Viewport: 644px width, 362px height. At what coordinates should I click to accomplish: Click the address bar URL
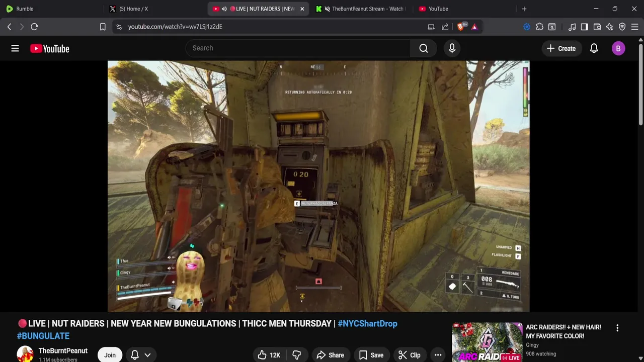[x=175, y=27]
